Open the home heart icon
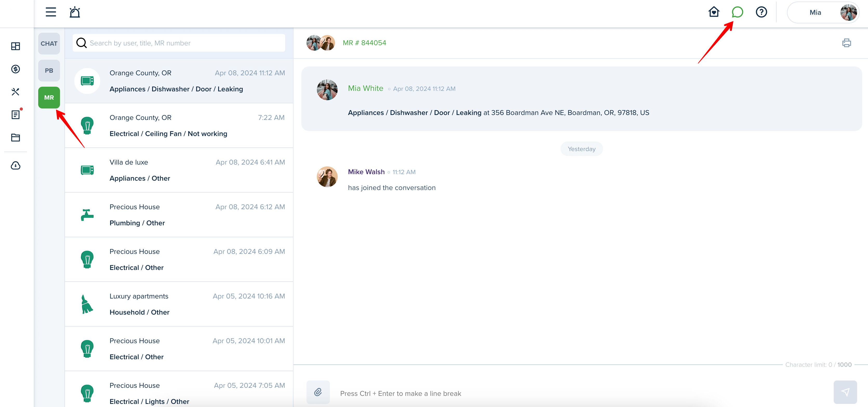The width and height of the screenshot is (868, 407). pos(714,12)
